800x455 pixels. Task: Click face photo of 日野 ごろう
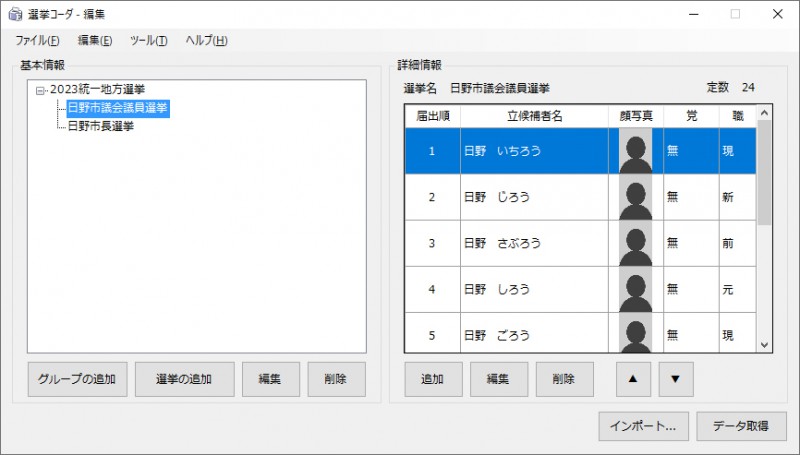coord(635,333)
